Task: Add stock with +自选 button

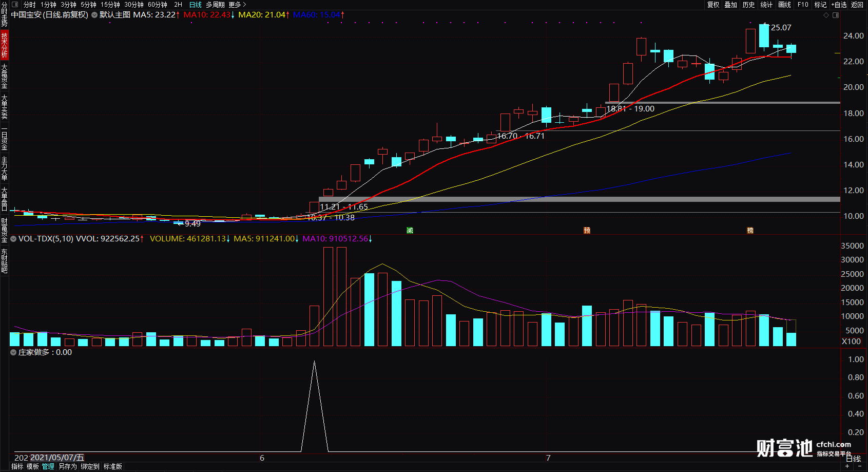Action: pyautogui.click(x=839, y=5)
